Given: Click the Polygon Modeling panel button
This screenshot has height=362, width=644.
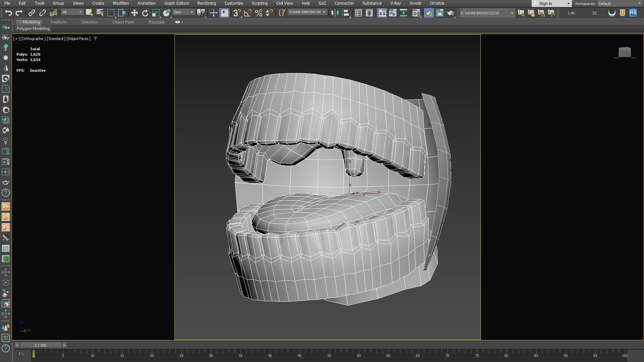Looking at the screenshot, I should (33, 28).
